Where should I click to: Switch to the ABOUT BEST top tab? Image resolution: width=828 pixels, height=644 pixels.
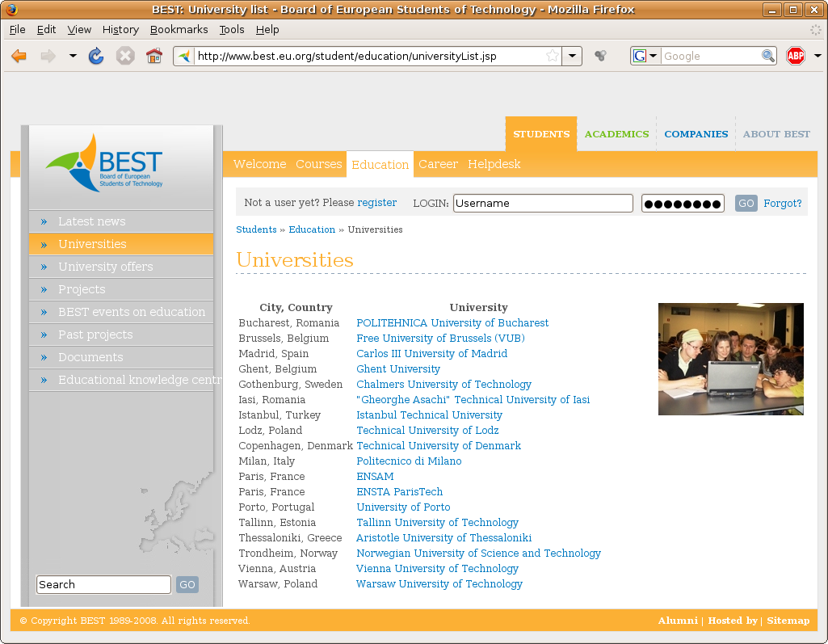(776, 134)
